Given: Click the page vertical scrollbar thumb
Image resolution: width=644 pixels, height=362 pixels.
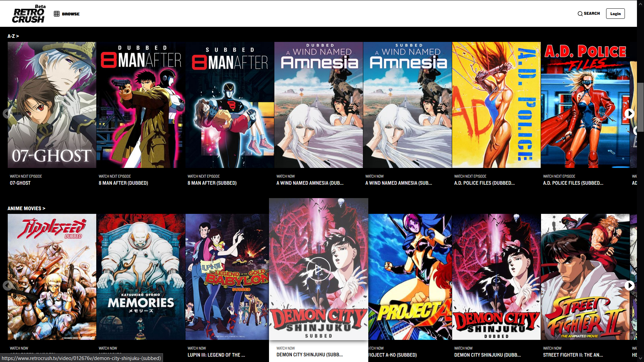Looking at the screenshot, I should [640, 107].
